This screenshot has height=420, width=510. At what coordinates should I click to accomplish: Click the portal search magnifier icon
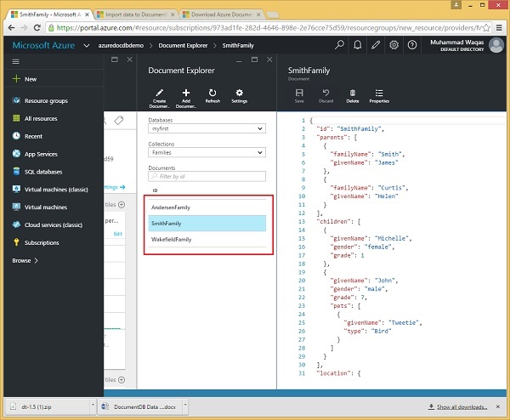tap(339, 45)
